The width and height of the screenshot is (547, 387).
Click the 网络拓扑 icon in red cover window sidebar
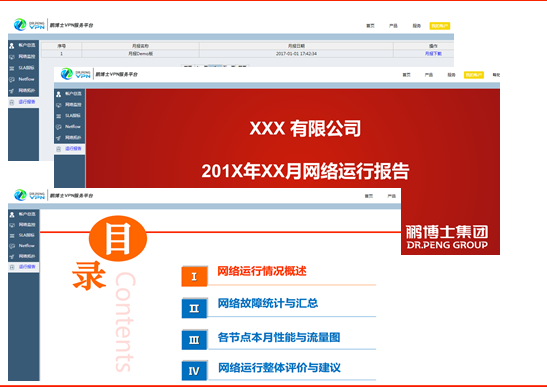59,138
